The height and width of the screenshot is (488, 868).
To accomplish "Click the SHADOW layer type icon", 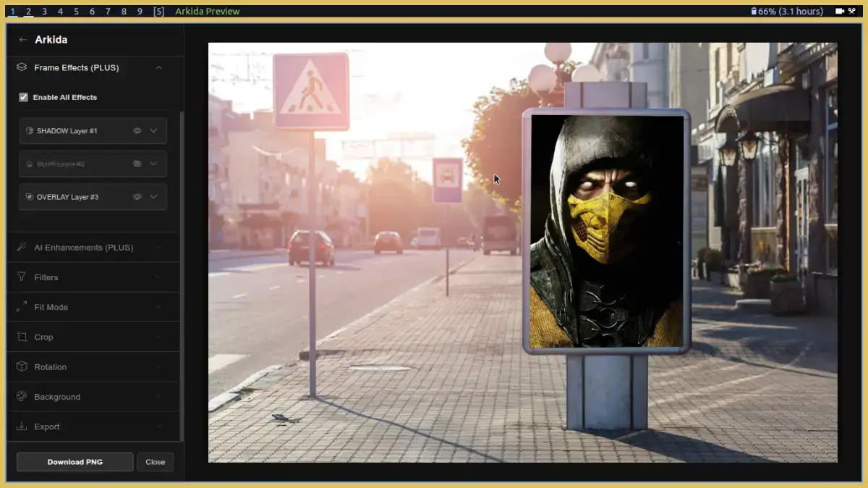I will click(30, 131).
